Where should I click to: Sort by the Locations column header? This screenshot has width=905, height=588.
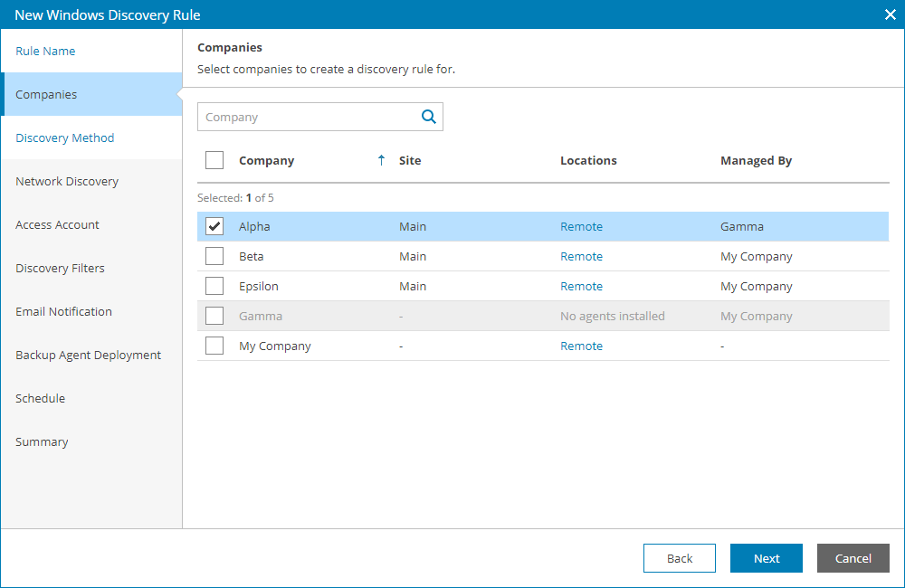click(x=588, y=160)
